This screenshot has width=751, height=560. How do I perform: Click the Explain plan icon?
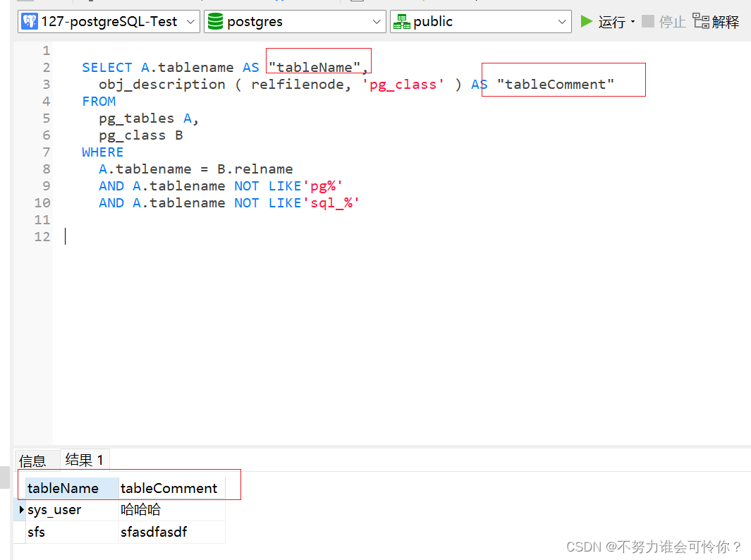pos(701,21)
